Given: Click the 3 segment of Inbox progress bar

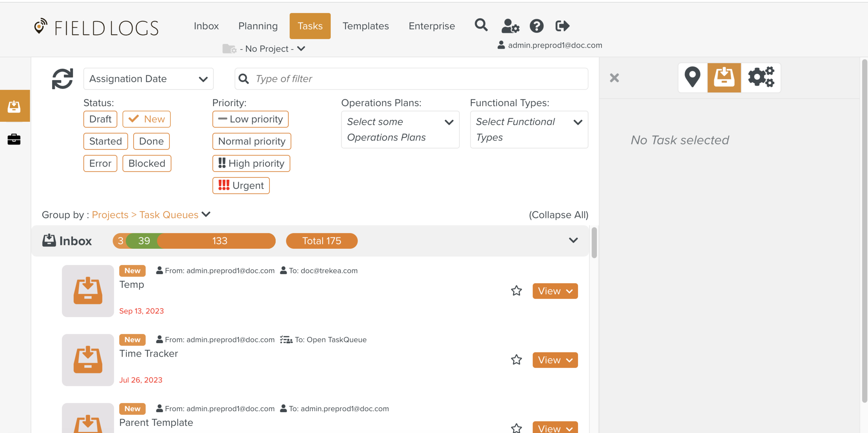Looking at the screenshot, I should click(x=120, y=241).
